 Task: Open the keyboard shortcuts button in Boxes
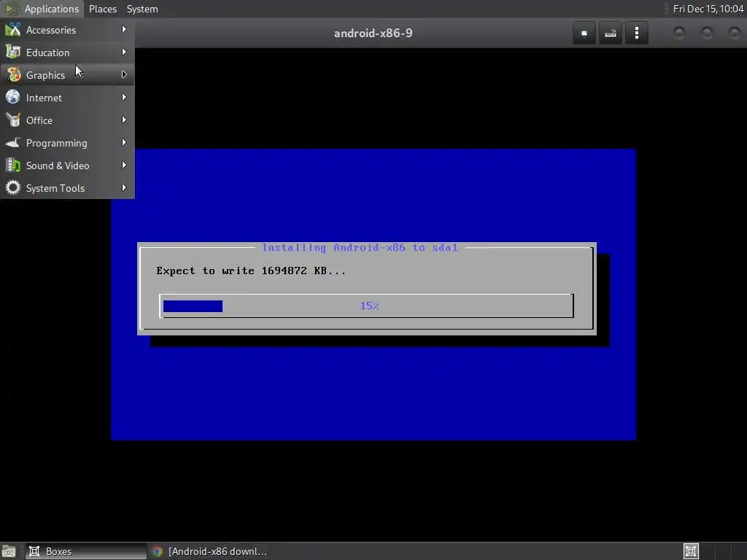611,33
